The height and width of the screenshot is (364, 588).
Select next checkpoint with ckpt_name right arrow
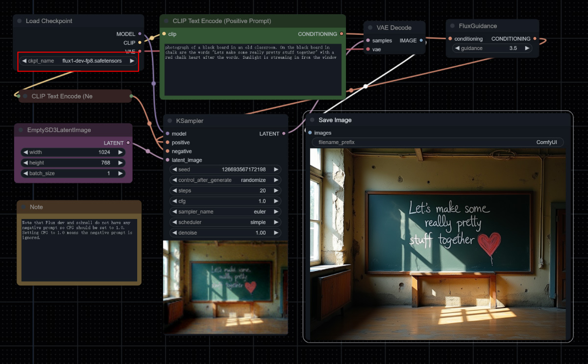coord(132,61)
